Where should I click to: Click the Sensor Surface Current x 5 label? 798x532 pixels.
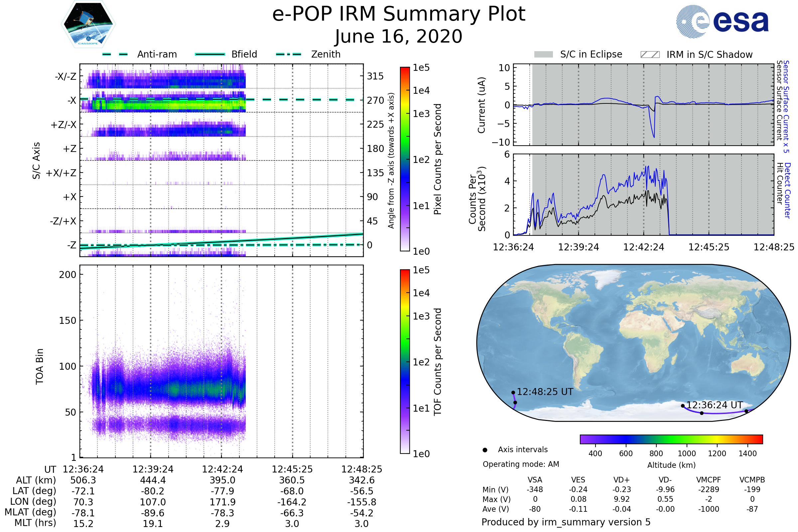coord(786,106)
